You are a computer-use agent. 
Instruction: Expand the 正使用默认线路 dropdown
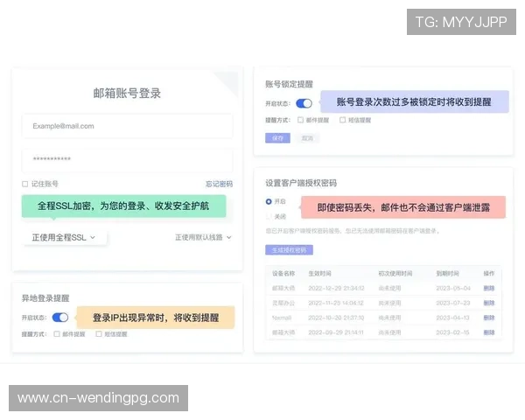tap(203, 237)
